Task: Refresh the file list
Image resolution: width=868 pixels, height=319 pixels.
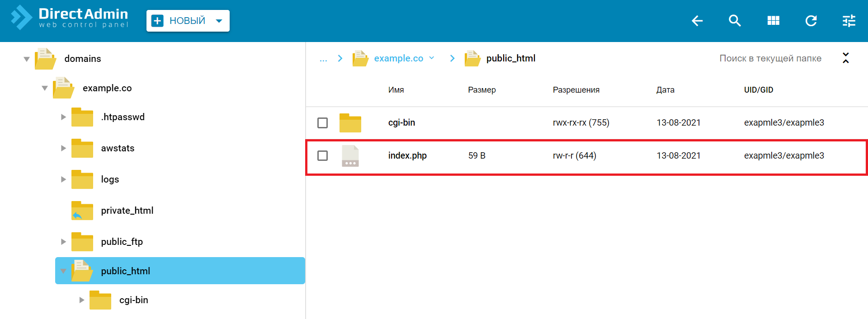Action: [x=811, y=21]
